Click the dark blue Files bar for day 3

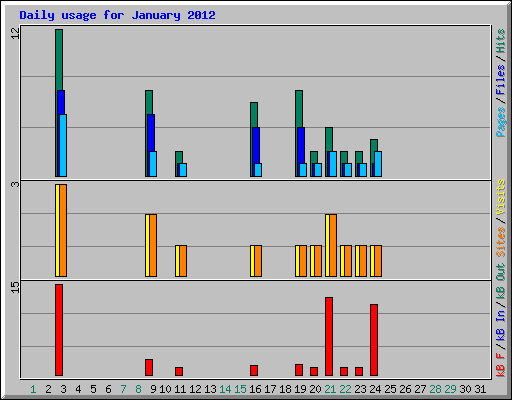61,102
